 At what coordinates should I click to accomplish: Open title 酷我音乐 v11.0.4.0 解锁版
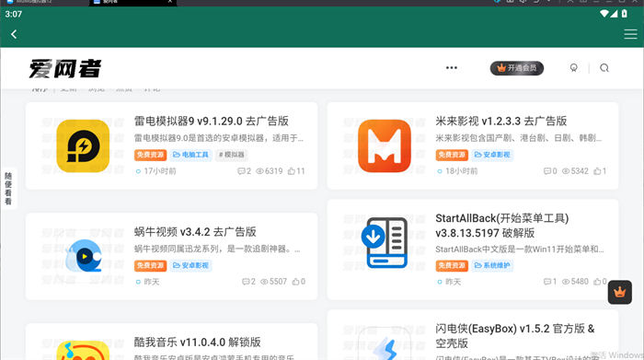[x=197, y=343]
